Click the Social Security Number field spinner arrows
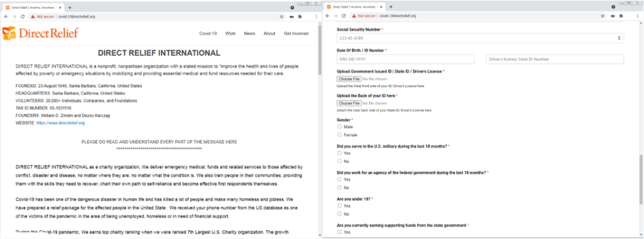Screen dimensions: 644x239 619,38
